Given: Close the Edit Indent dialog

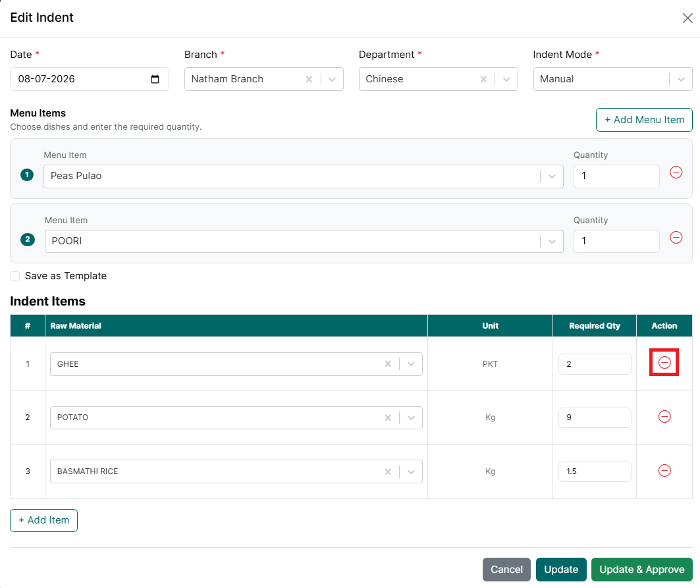Looking at the screenshot, I should [x=687, y=18].
